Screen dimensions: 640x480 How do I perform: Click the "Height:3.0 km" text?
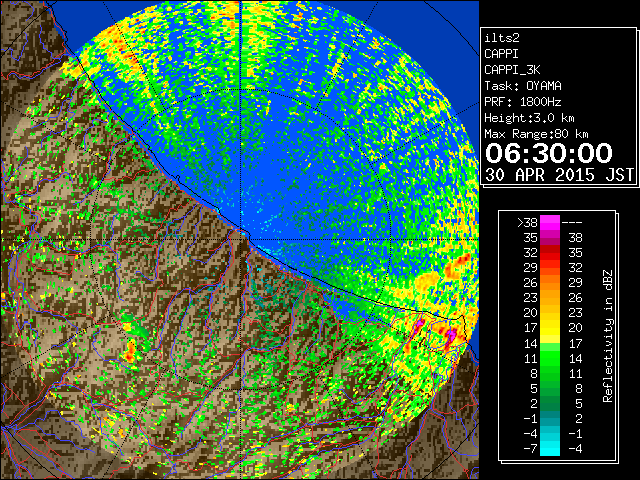[529, 118]
